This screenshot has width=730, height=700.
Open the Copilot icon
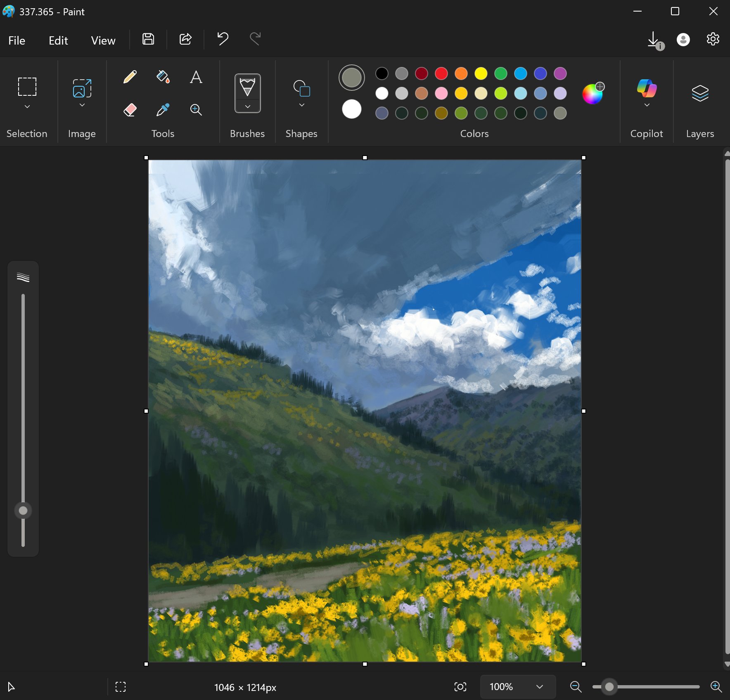coord(647,88)
